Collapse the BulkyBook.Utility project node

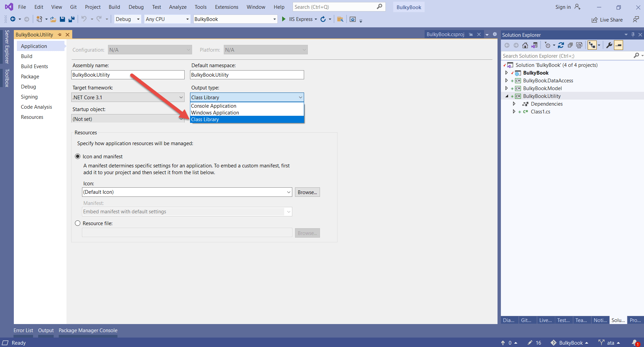[x=507, y=96]
